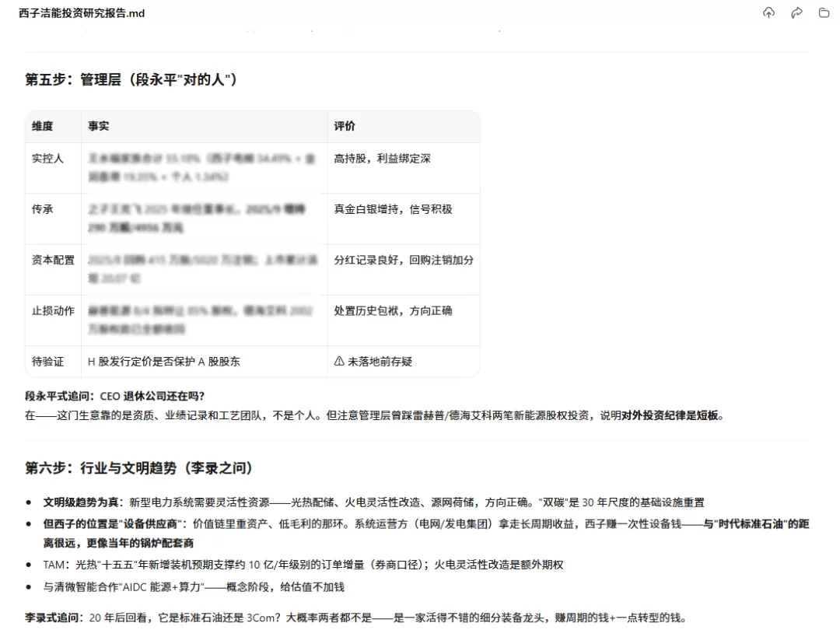The height and width of the screenshot is (637, 840).
Task: Click the bullet starting 文明级趋势为真
Action: (374, 502)
